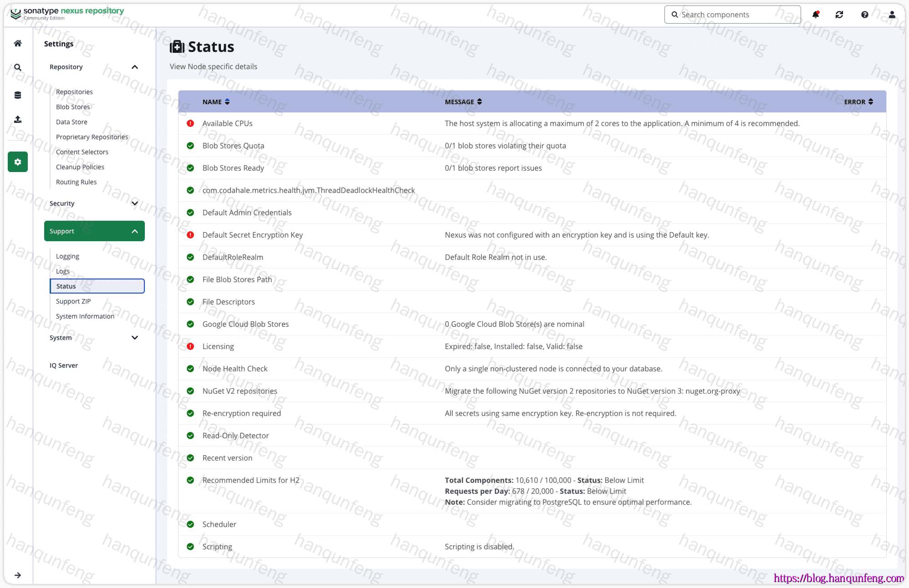Image resolution: width=909 pixels, height=588 pixels.
Task: Open the help question mark icon
Action: [x=864, y=15]
